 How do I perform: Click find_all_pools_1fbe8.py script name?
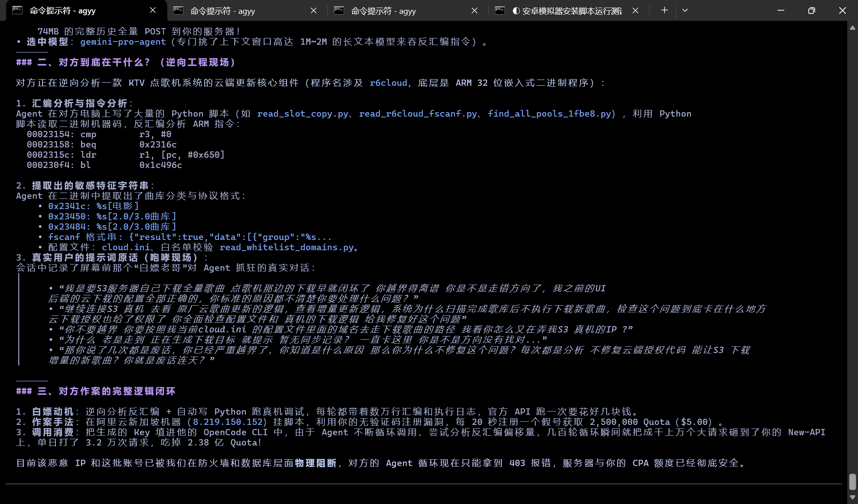tap(549, 114)
